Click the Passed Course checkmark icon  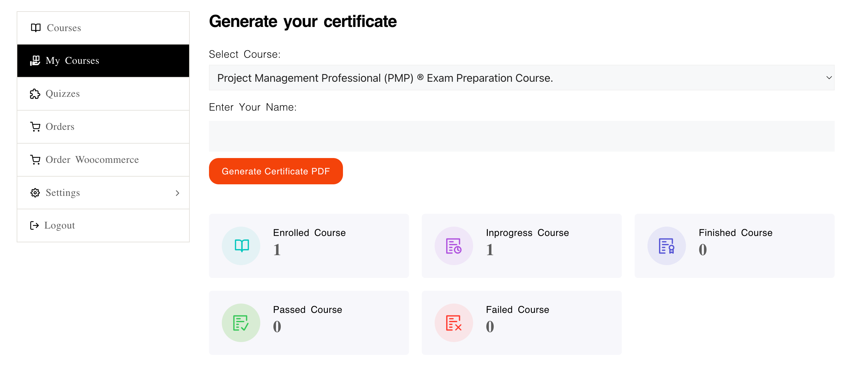pos(241,323)
